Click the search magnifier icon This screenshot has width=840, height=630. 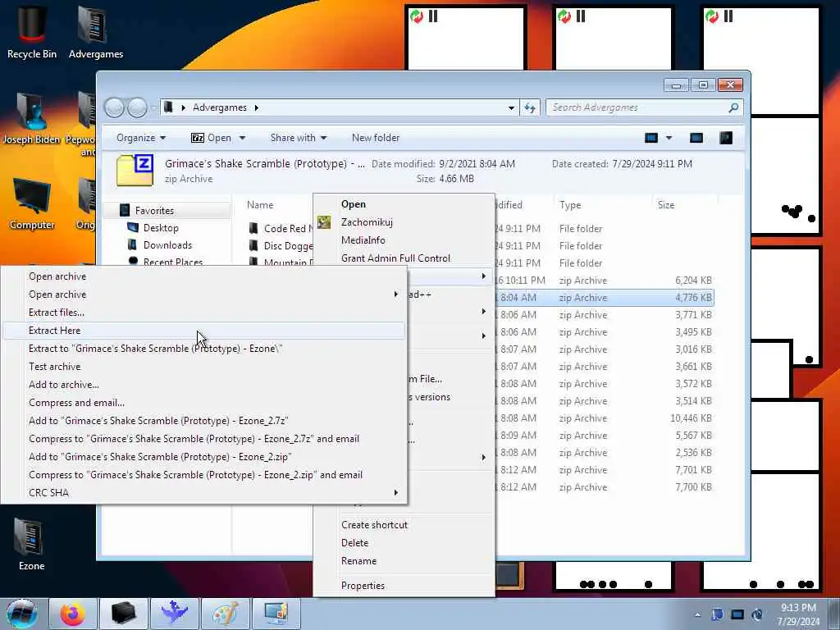[733, 107]
